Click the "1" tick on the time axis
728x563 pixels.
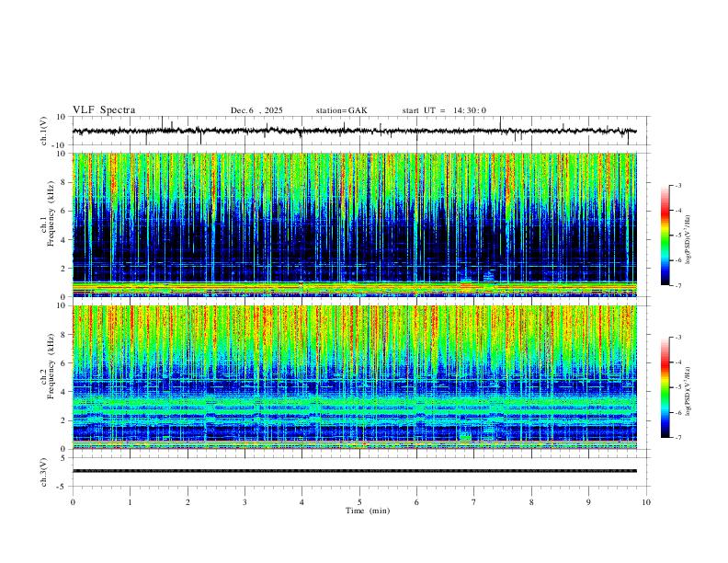[130, 502]
